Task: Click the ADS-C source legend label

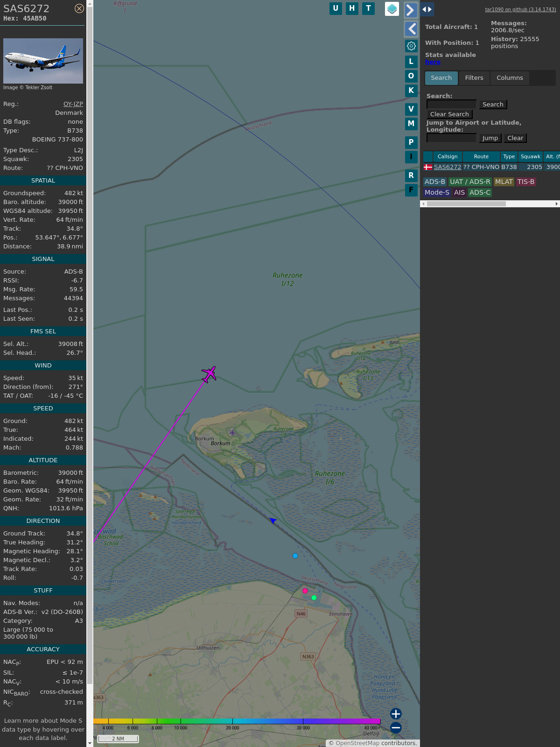Action: [480, 193]
